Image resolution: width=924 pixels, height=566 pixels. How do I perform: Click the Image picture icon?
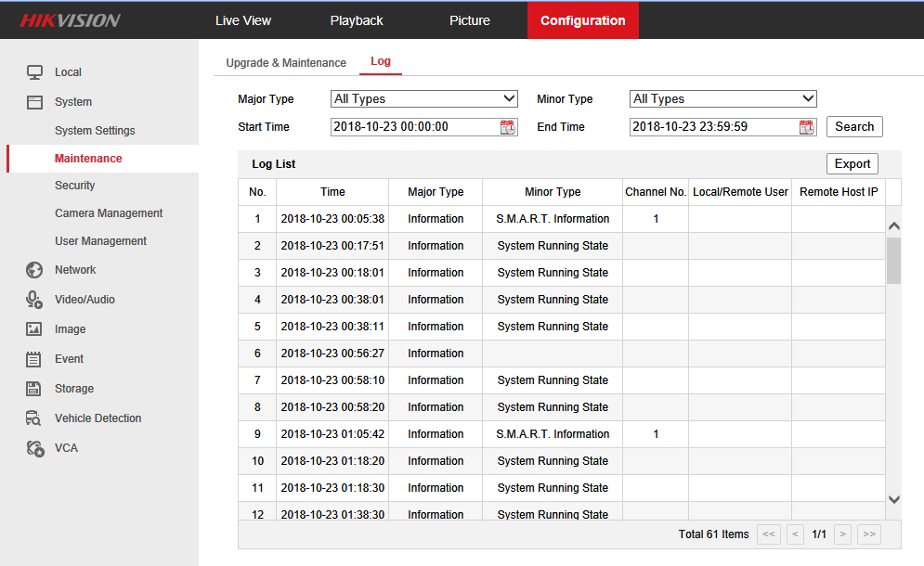[34, 329]
